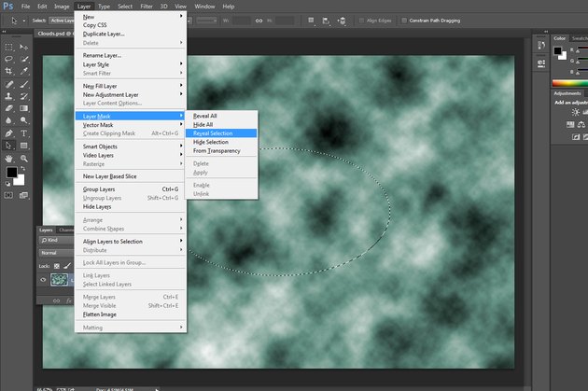Expand the Vector Mask submenu
This screenshot has width=588, height=391.
181,124
